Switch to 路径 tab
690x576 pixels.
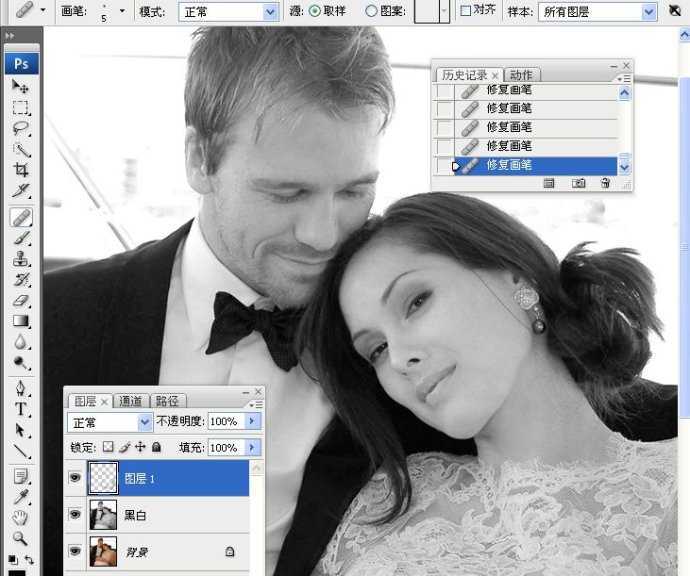(x=167, y=401)
